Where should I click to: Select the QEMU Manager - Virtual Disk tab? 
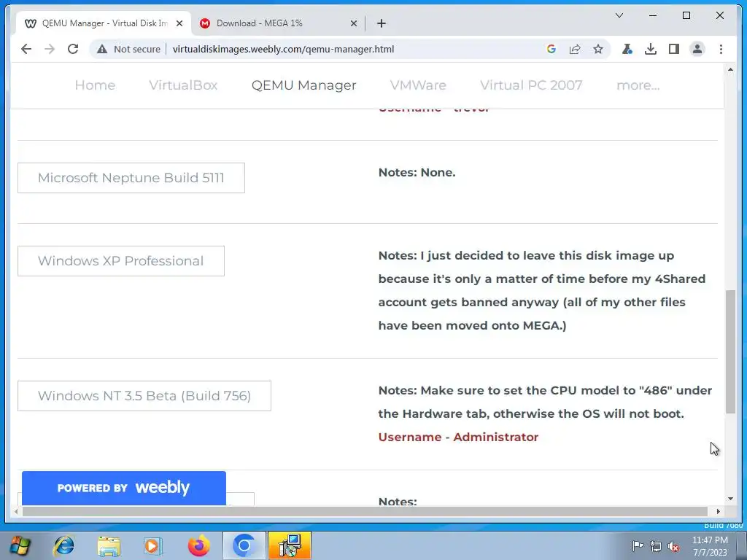(102, 23)
